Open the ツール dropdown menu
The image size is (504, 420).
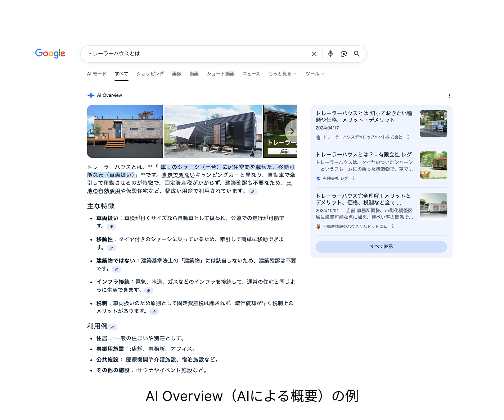[x=314, y=74]
